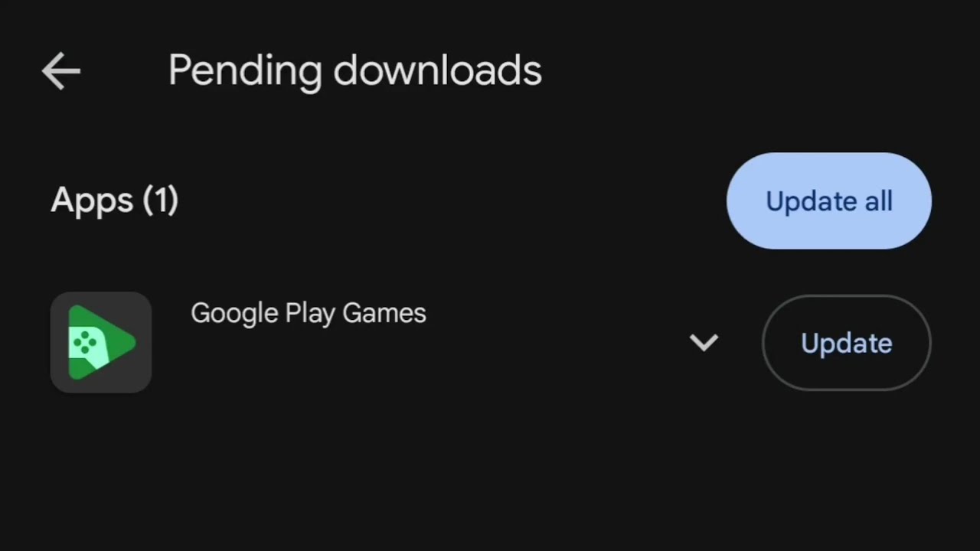Viewport: 980px width, 551px height.
Task: Hit the blue Update all pill button
Action: (828, 201)
